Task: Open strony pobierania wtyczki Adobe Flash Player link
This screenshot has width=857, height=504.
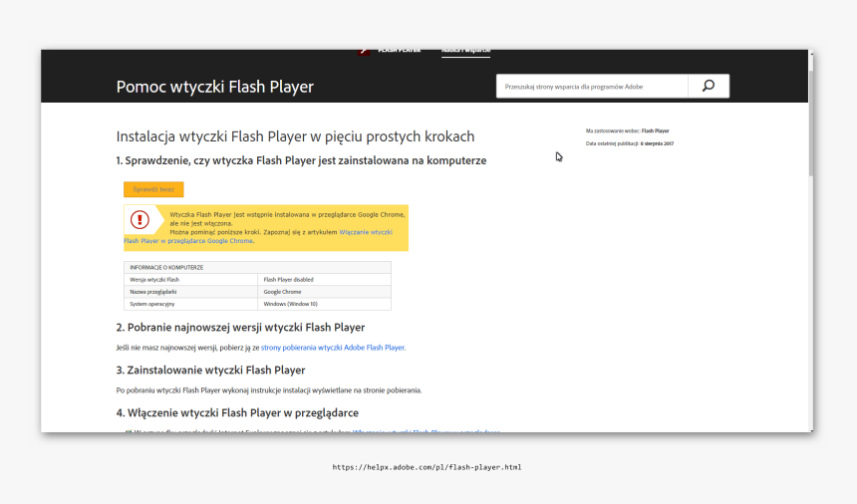Action: [334, 348]
